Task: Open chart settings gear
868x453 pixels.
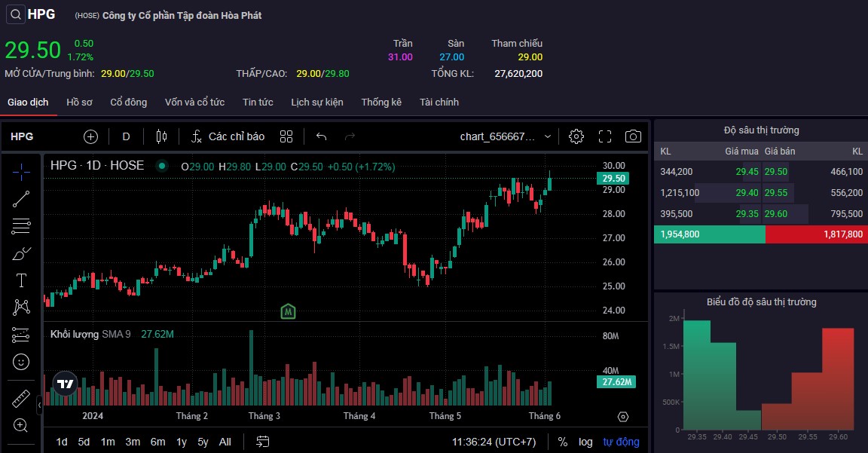Action: pyautogui.click(x=576, y=136)
